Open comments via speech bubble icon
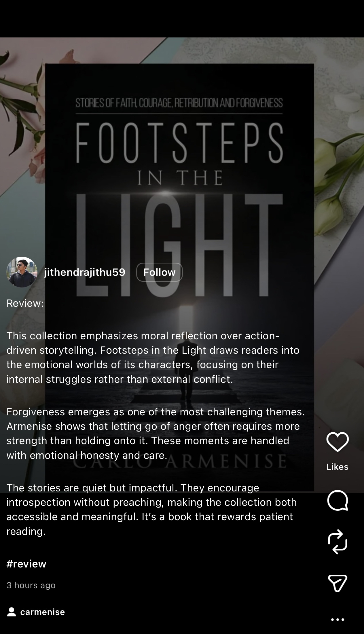Screen dimensions: 364x634 pyautogui.click(x=338, y=500)
